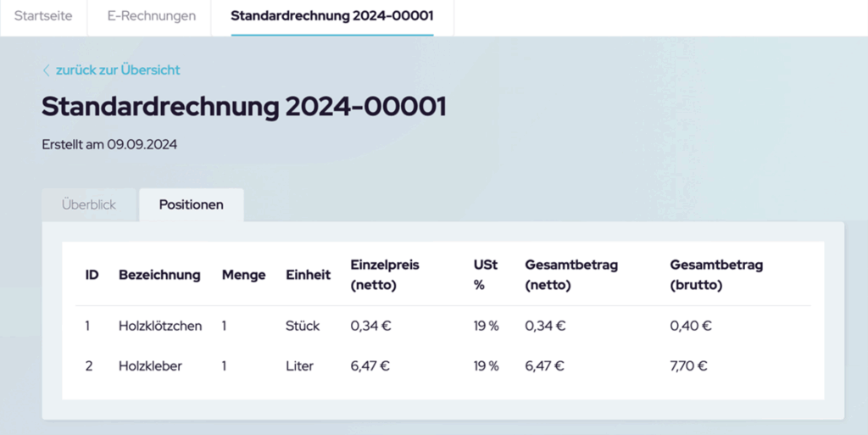Click the back chevron arrow icon
The width and height of the screenshot is (868, 435).
pyautogui.click(x=47, y=70)
